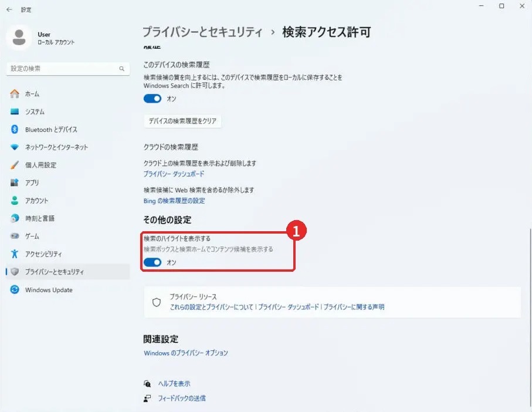Open システム settings category

(x=68, y=112)
